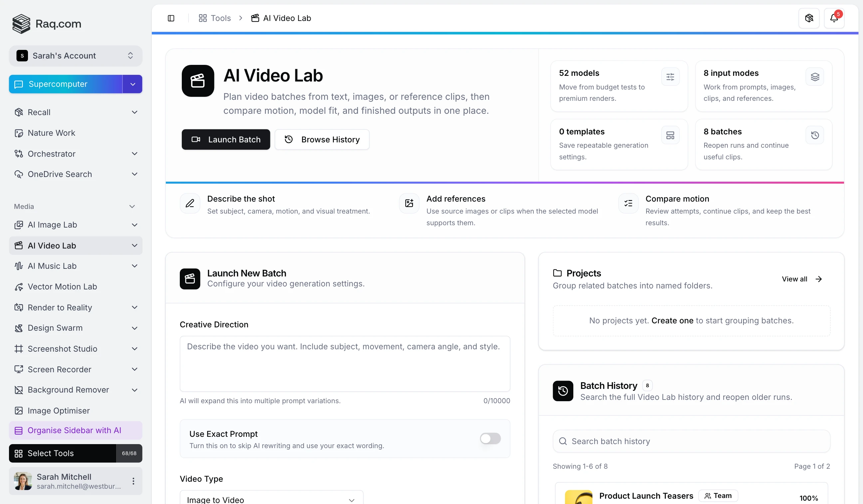Click the 8 input modes layers icon

point(815,77)
